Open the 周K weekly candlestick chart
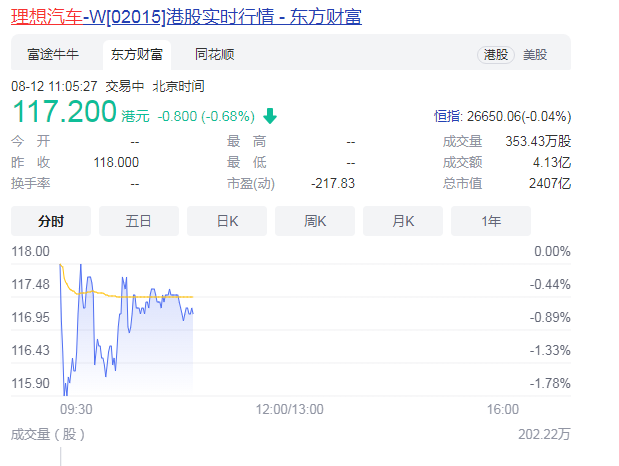Image resolution: width=619 pixels, height=466 pixels. coord(315,221)
